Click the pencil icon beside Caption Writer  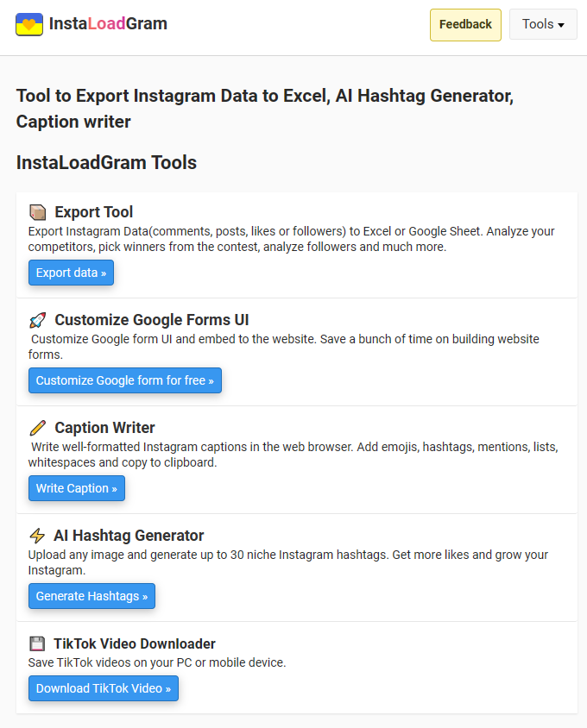pyautogui.click(x=37, y=428)
